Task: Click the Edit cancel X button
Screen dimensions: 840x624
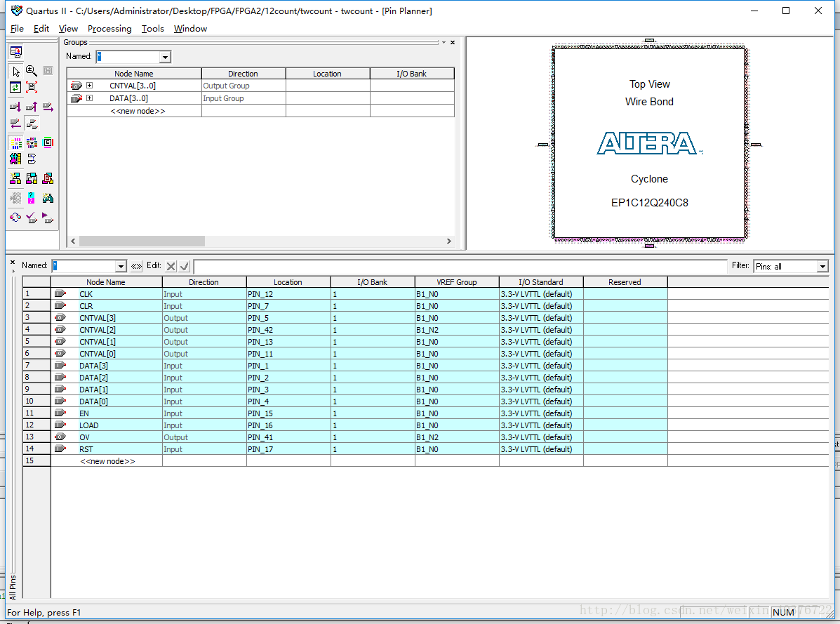Action: [x=171, y=266]
